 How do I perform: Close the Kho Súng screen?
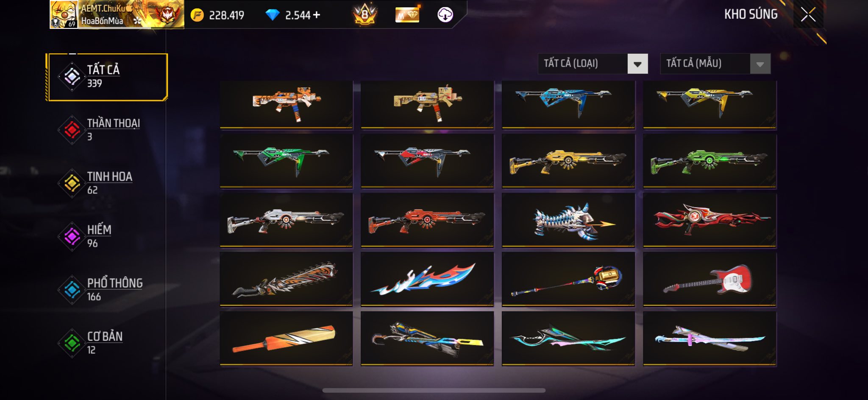[808, 14]
